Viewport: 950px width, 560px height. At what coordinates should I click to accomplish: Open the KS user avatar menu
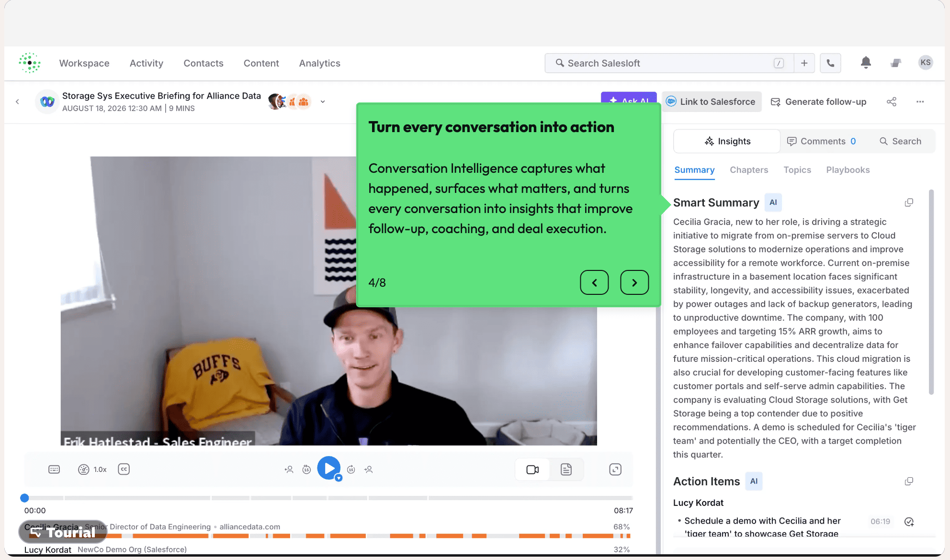926,63
